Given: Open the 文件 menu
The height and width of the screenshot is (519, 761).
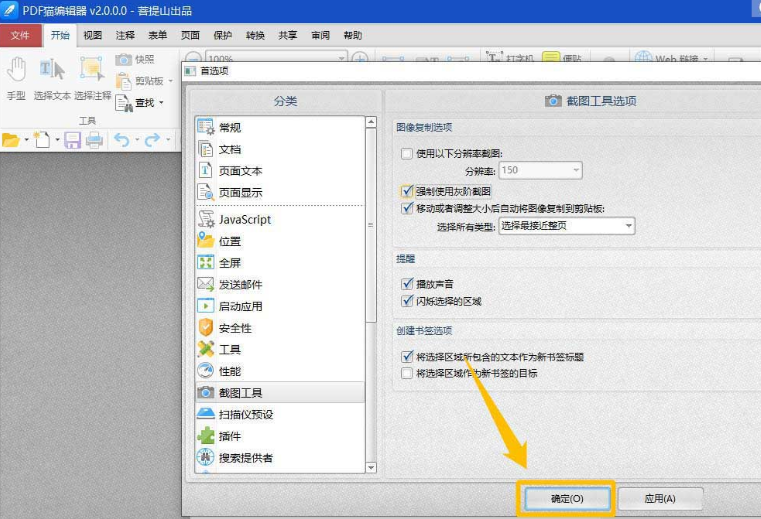Looking at the screenshot, I should point(20,35).
